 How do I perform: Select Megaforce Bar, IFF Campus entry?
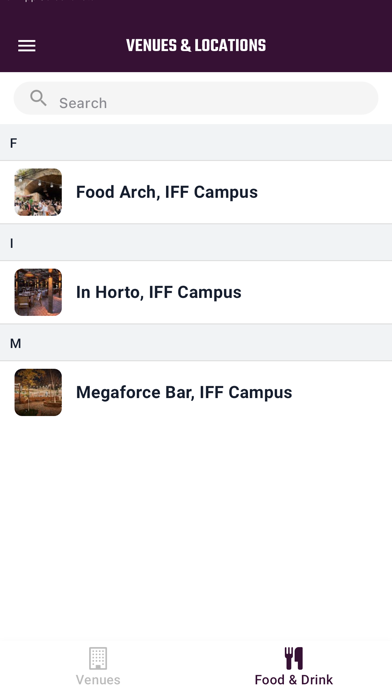point(196,392)
